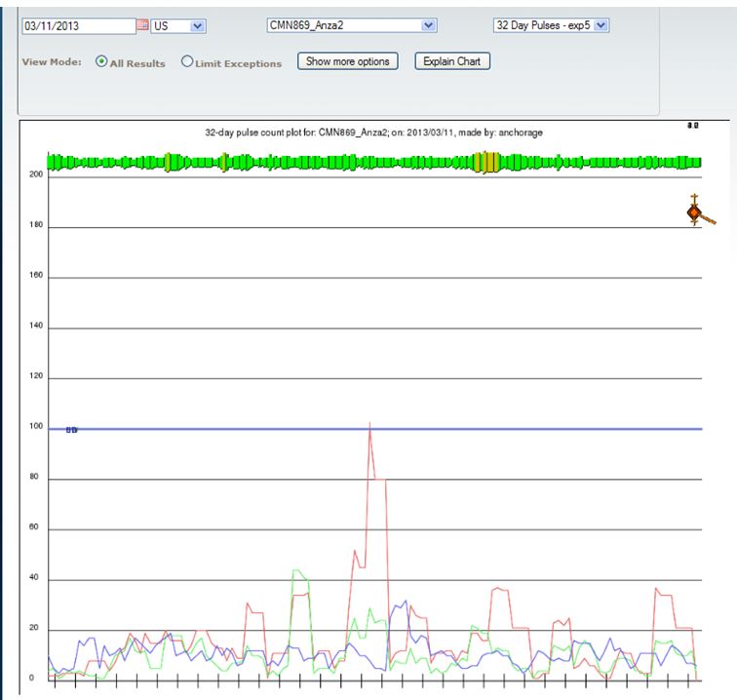
Task: Click the yellow band in green status strip
Action: click(487, 162)
